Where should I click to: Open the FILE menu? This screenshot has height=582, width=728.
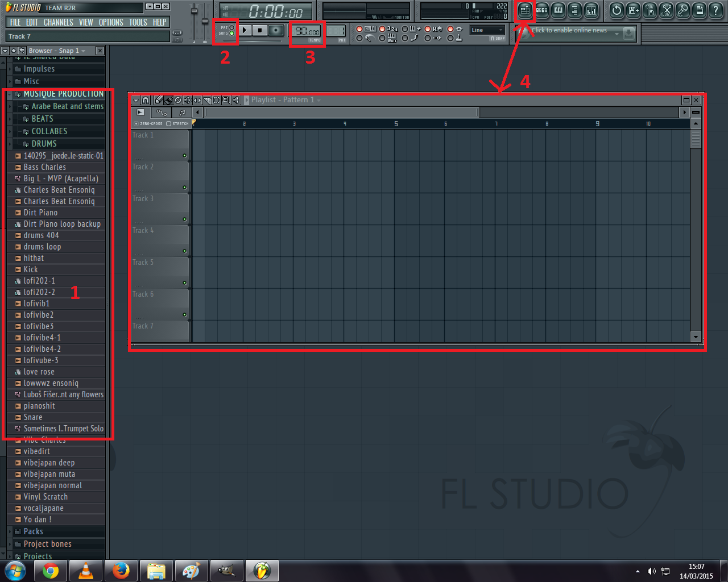click(15, 22)
